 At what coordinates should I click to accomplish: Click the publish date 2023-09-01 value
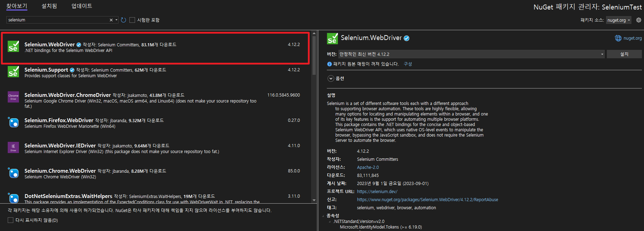coord(393,184)
